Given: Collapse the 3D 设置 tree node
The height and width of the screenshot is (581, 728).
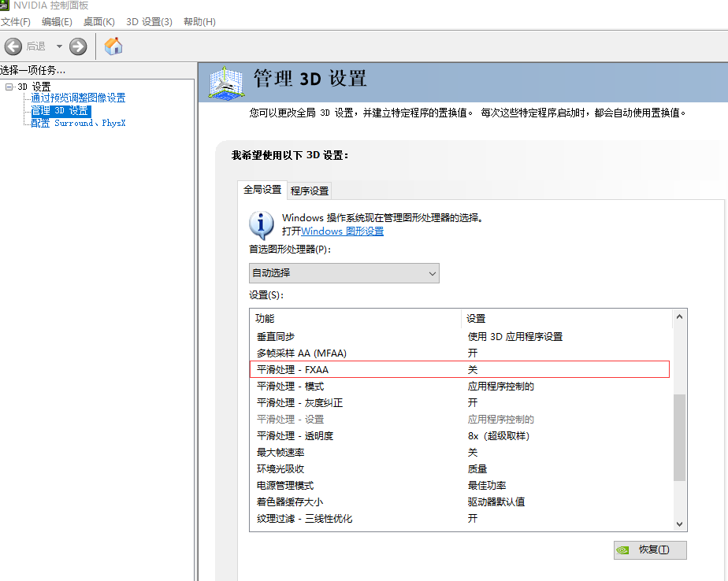Looking at the screenshot, I should tap(9, 87).
